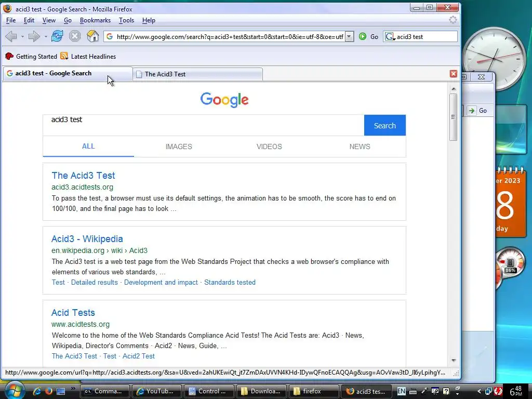
Task: Click the page scrollbar up arrow
Action: (x=454, y=89)
